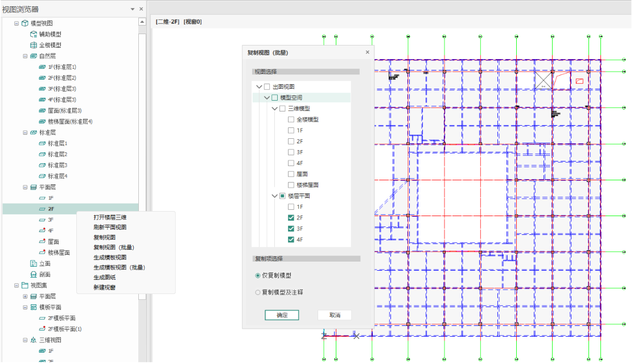Click the 确定 button

[282, 315]
